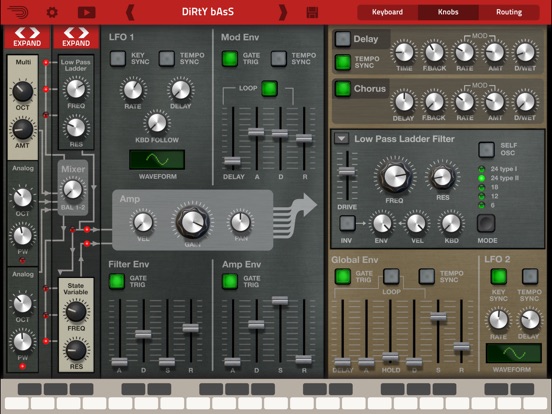Click the filter DRIVE slider handle
Viewport: 552px width, 414px height.
tap(346, 171)
